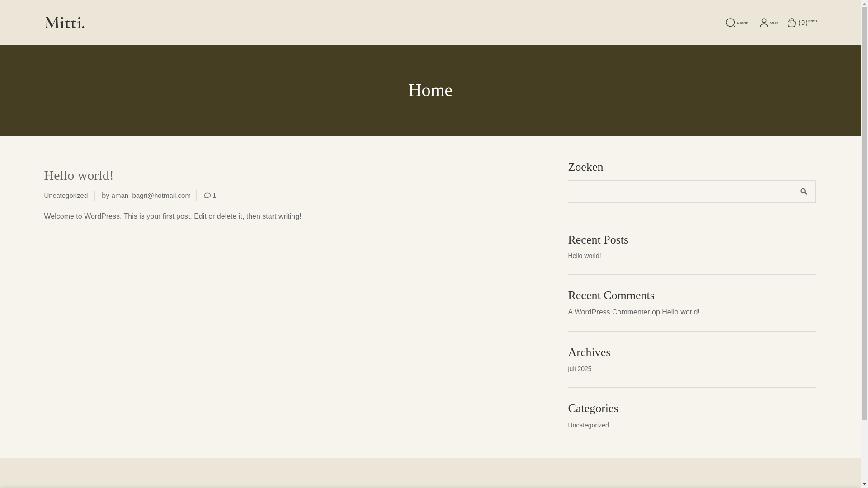Click the 'Home' page heading
Image resolution: width=868 pixels, height=488 pixels.
[x=430, y=90]
